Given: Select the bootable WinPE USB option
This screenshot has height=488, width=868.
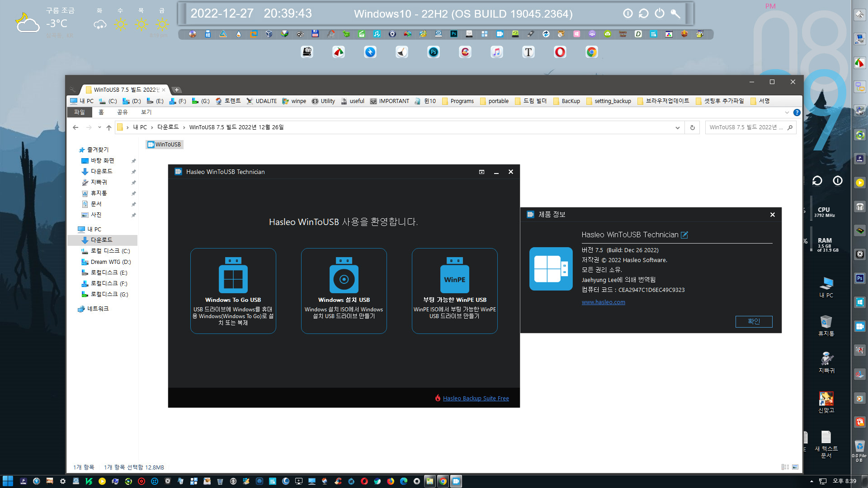Looking at the screenshot, I should 455,291.
